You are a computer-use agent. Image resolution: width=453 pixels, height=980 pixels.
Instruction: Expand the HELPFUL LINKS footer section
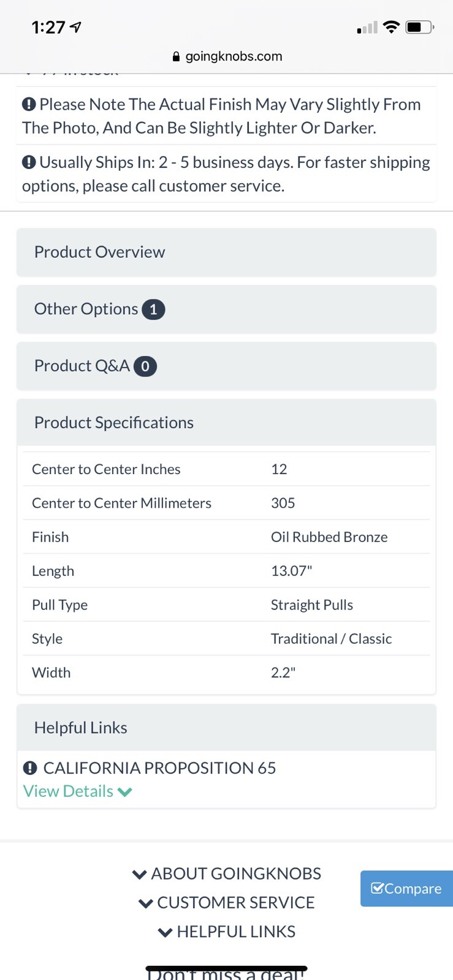tap(227, 932)
